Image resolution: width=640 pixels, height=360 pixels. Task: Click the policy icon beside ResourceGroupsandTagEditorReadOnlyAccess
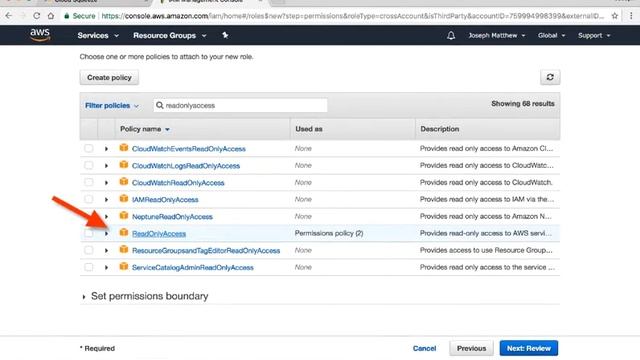124,250
